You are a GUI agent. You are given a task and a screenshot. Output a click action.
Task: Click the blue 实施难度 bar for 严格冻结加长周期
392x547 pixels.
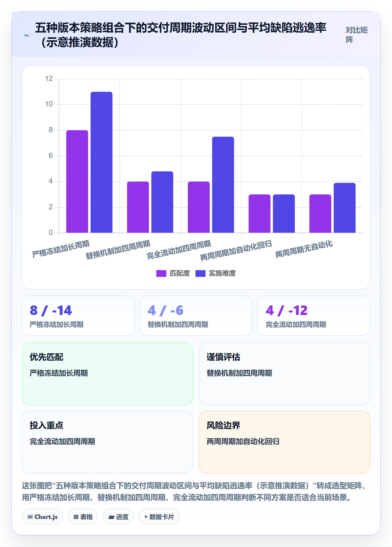click(101, 162)
